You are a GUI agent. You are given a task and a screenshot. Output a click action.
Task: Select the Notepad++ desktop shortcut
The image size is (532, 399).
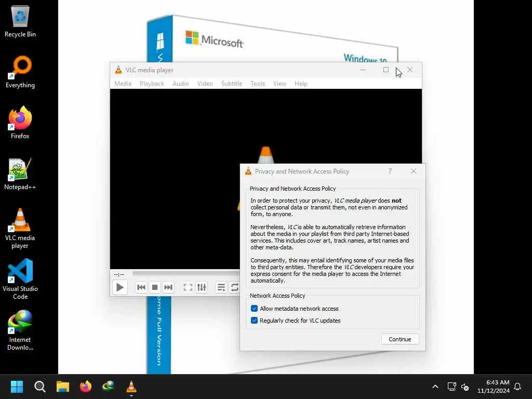pyautogui.click(x=20, y=174)
